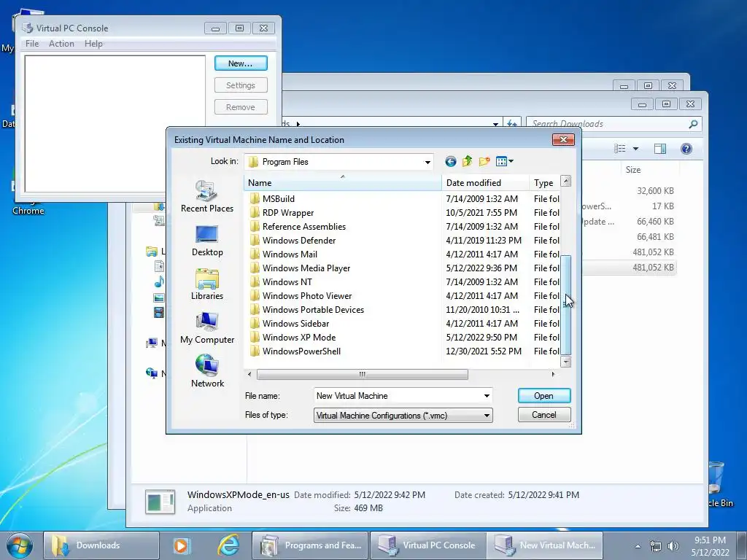Select the Windows Sidebar folder

click(x=295, y=323)
